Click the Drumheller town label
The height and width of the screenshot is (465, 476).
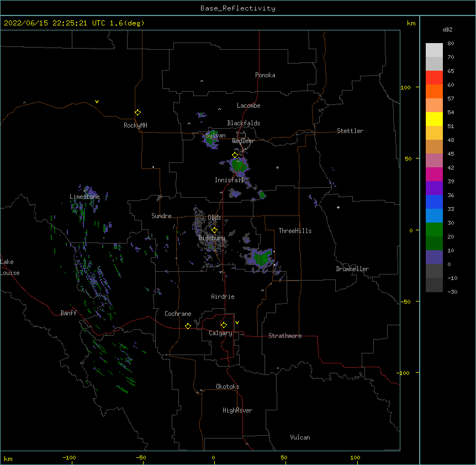tap(352, 269)
